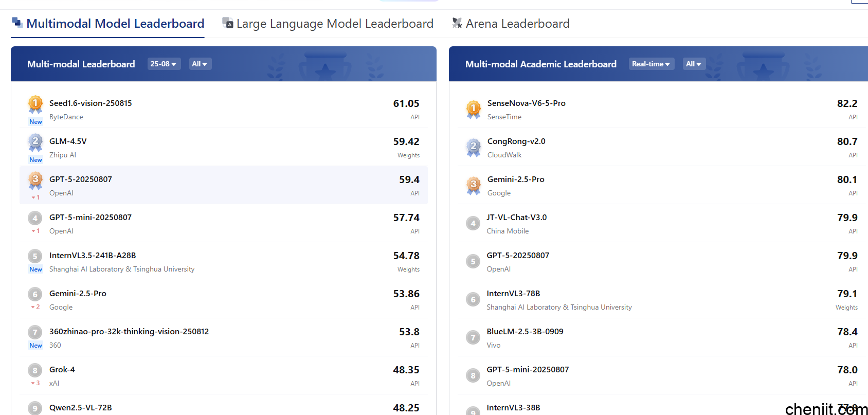This screenshot has height=415, width=868.
Task: Open the GPT-5-20250807 model link in left list
Action: (x=81, y=179)
